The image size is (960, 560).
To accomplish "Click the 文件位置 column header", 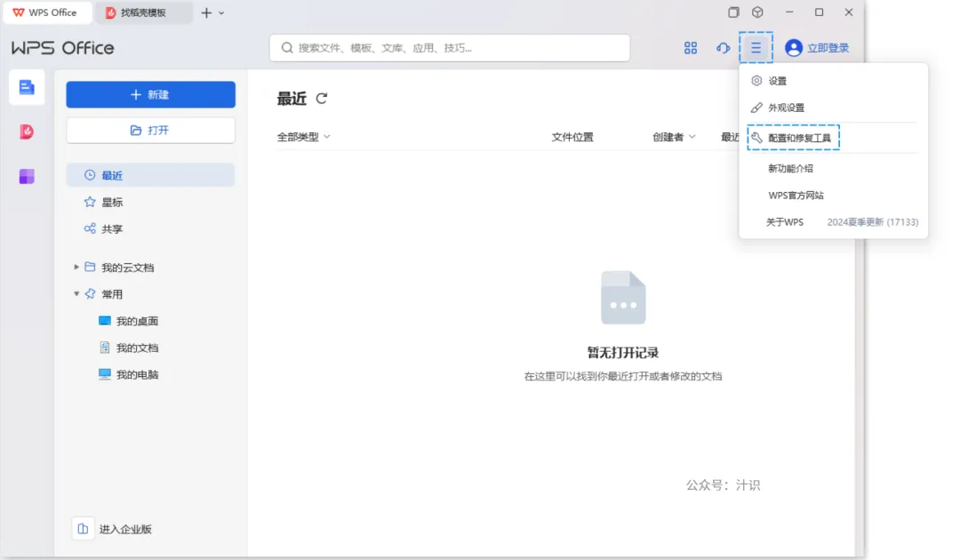I will (572, 137).
